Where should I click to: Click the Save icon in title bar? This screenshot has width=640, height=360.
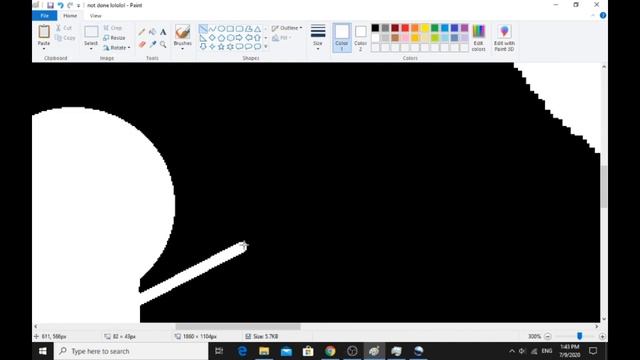pos(50,5)
